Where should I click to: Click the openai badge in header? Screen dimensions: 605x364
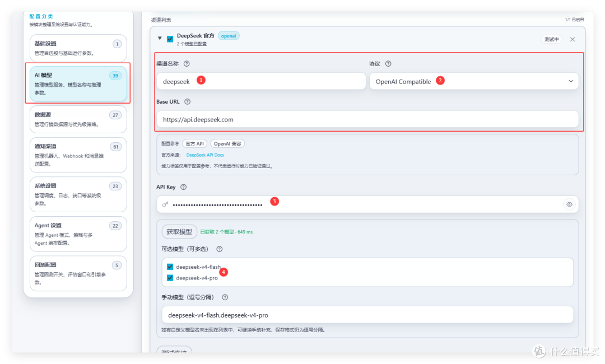coord(229,36)
